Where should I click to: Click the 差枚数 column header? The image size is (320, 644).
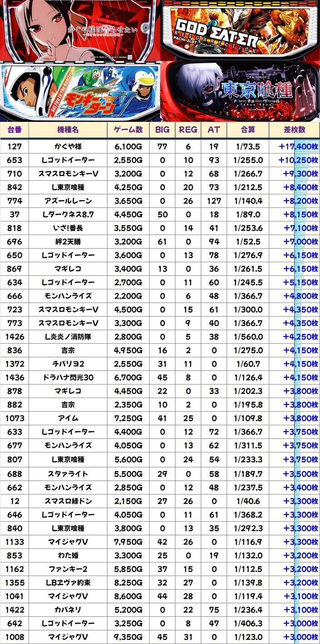coord(295,130)
